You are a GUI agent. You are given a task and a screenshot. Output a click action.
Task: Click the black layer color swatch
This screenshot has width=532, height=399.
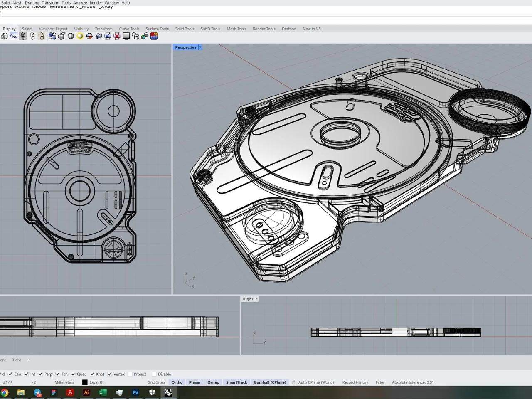pos(85,382)
